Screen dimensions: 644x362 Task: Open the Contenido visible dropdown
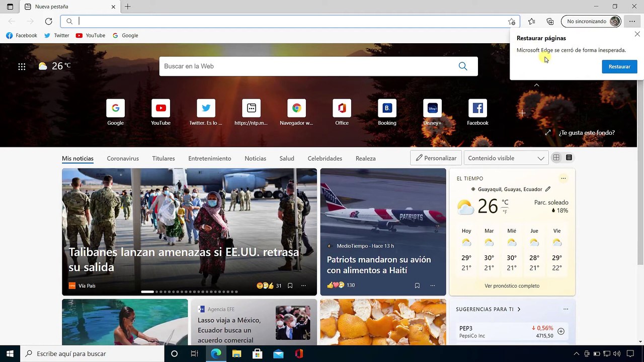point(506,158)
